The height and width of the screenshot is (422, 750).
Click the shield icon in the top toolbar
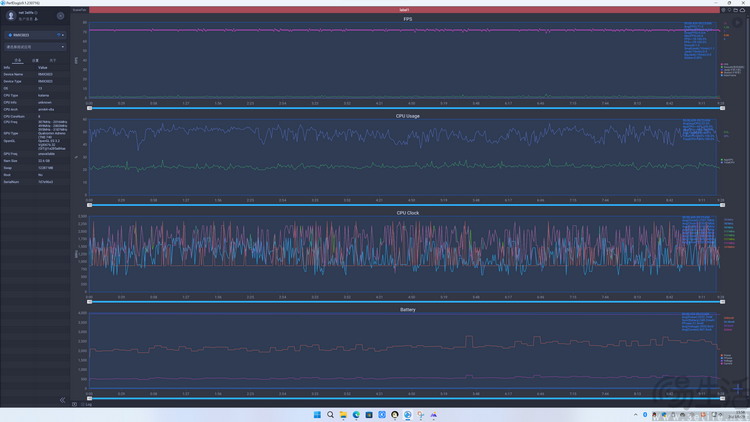pyautogui.click(x=723, y=10)
